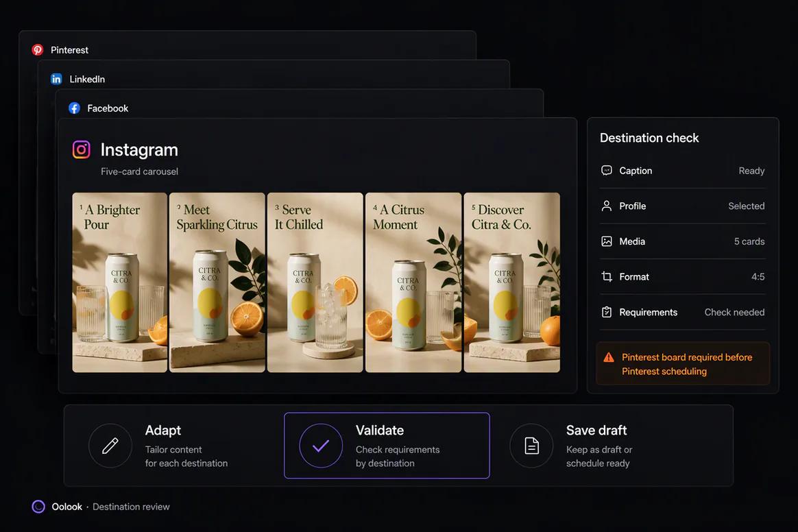Click the Save draft step title

click(x=596, y=430)
